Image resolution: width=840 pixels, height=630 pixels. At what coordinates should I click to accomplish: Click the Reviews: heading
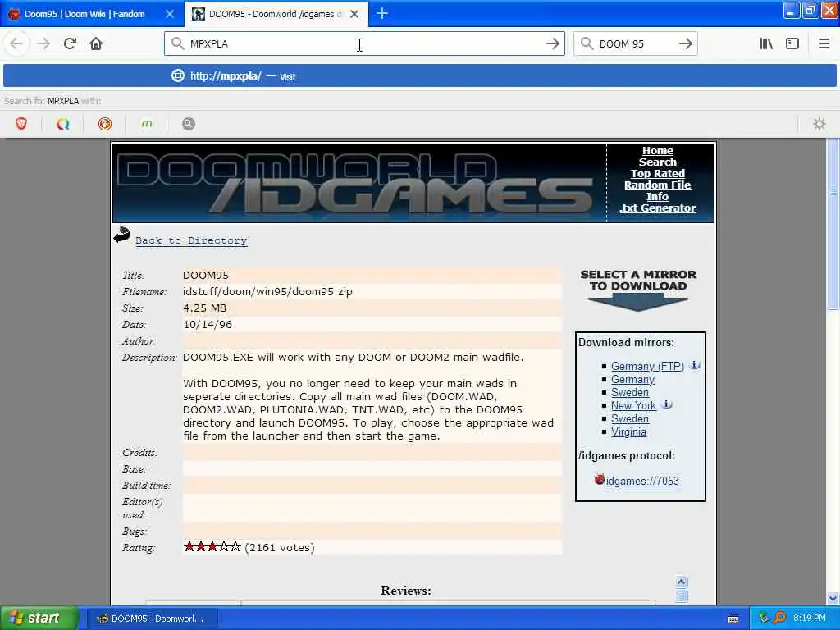[x=405, y=591]
